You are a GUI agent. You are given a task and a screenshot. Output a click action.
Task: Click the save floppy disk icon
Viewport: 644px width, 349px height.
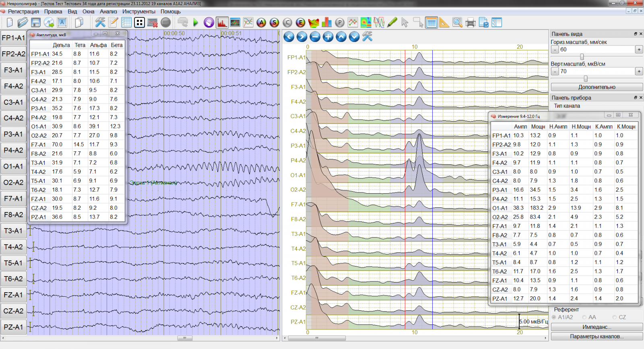pos(36,23)
